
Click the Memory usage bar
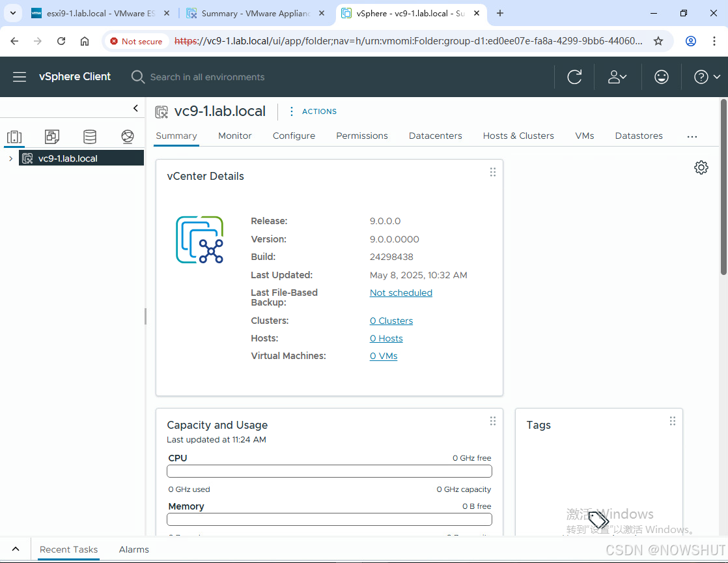click(x=329, y=519)
